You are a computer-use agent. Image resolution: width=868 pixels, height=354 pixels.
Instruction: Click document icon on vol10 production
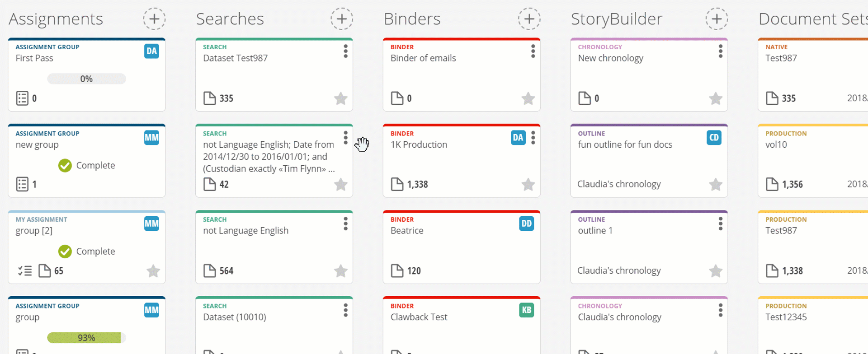click(x=772, y=184)
